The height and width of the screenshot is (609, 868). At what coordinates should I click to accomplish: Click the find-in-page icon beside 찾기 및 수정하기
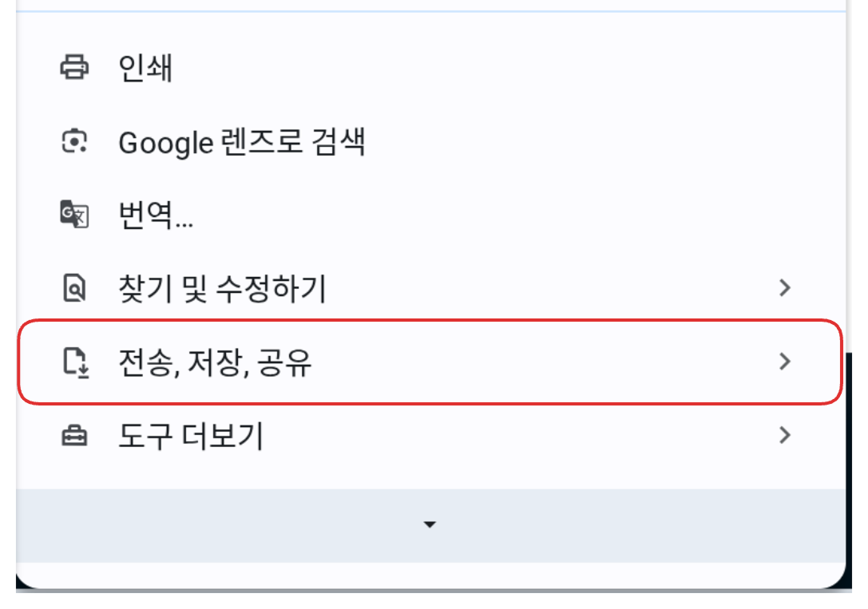(x=74, y=288)
